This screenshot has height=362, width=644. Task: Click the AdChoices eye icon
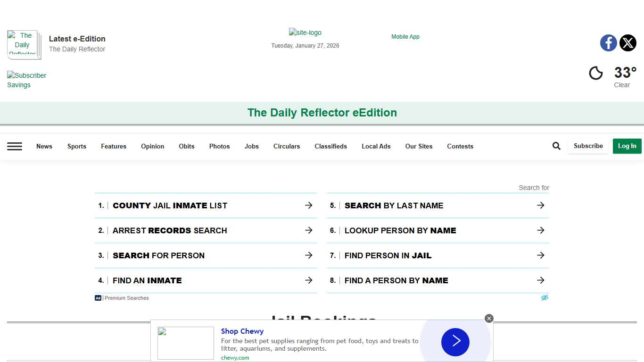tap(545, 297)
